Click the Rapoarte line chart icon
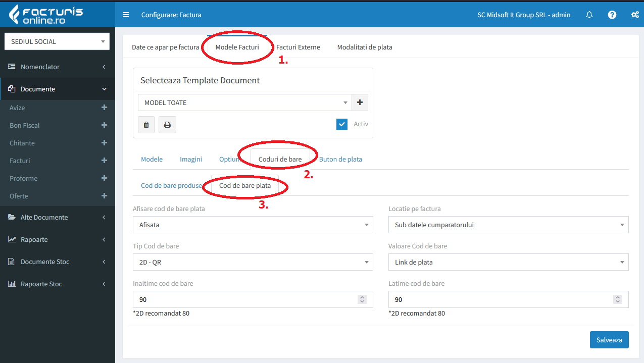The image size is (644, 363). pyautogui.click(x=12, y=239)
